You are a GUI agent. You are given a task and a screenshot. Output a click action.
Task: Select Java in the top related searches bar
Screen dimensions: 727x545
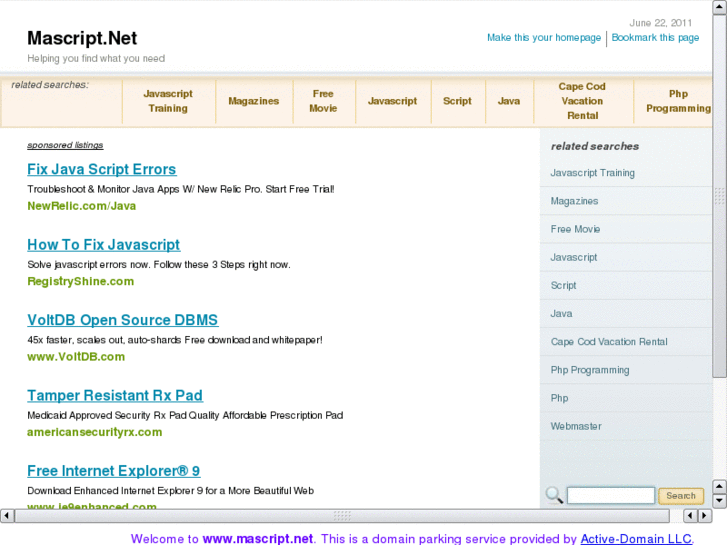[x=509, y=101]
